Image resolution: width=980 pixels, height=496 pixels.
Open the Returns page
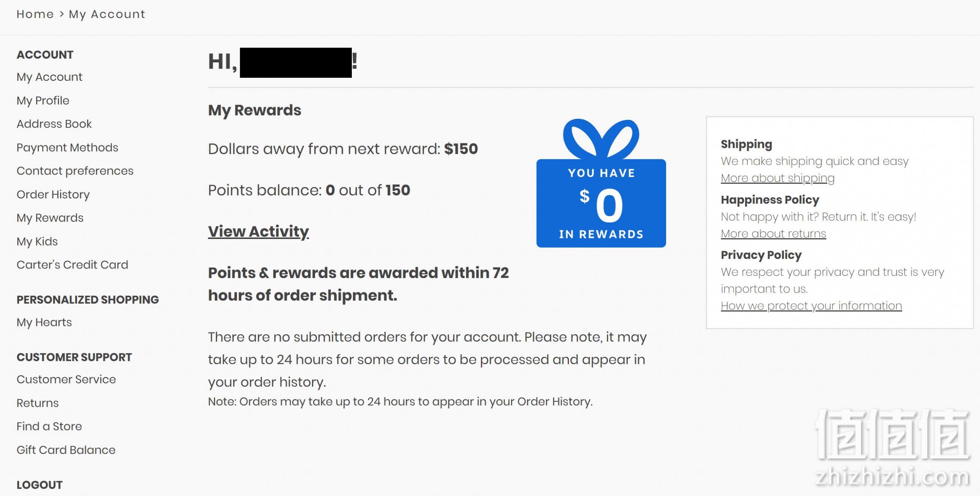pos(38,403)
